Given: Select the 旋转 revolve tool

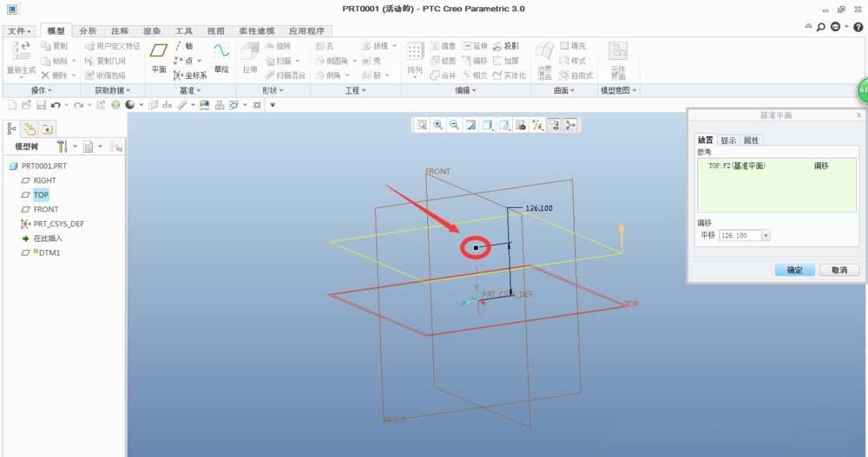Looking at the screenshot, I should coord(278,46).
